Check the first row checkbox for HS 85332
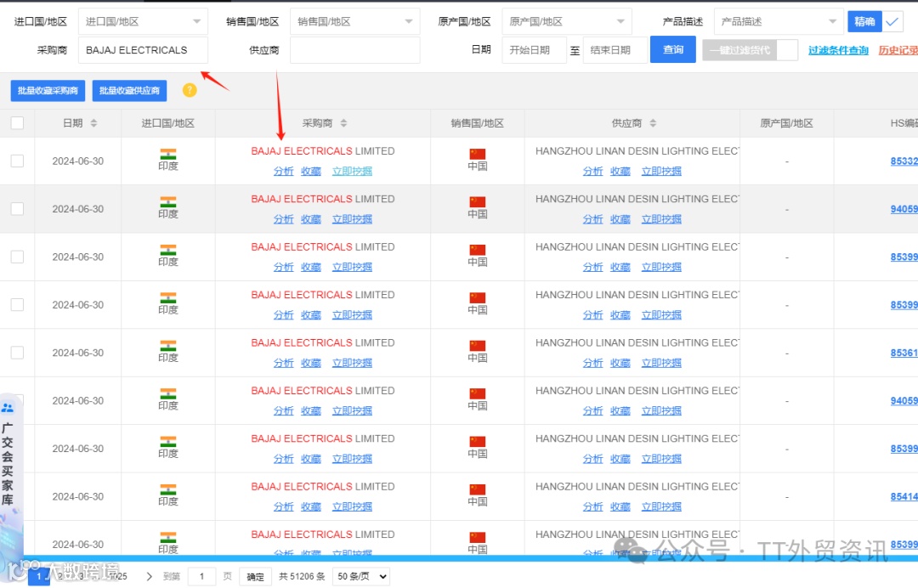 click(18, 161)
